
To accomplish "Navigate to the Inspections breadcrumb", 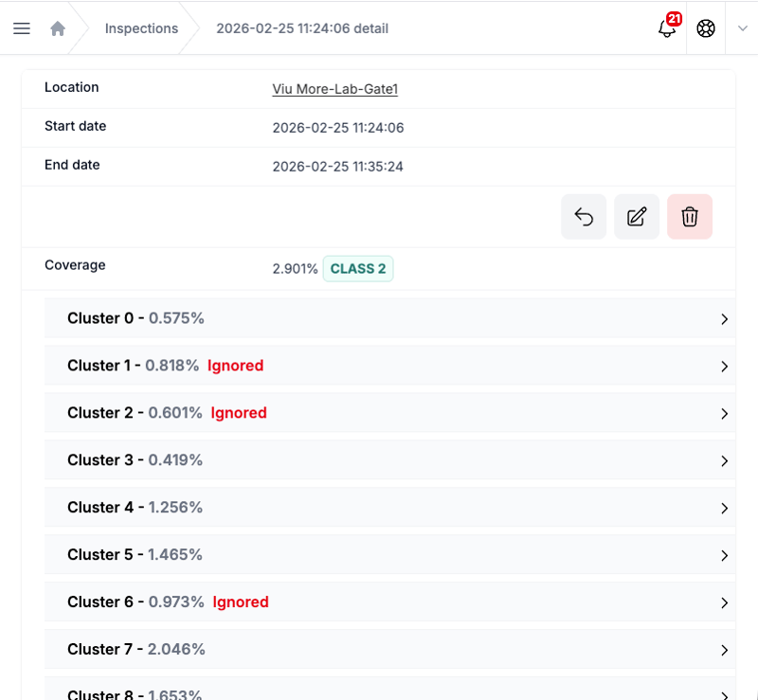I will [x=140, y=27].
